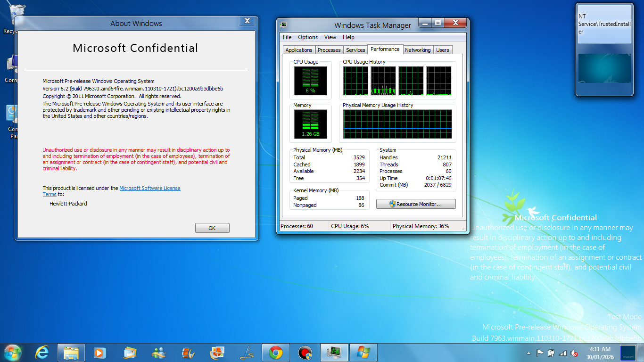Image resolution: width=644 pixels, height=362 pixels.
Task: Open the File menu in Task Manager
Action: coord(287,37)
